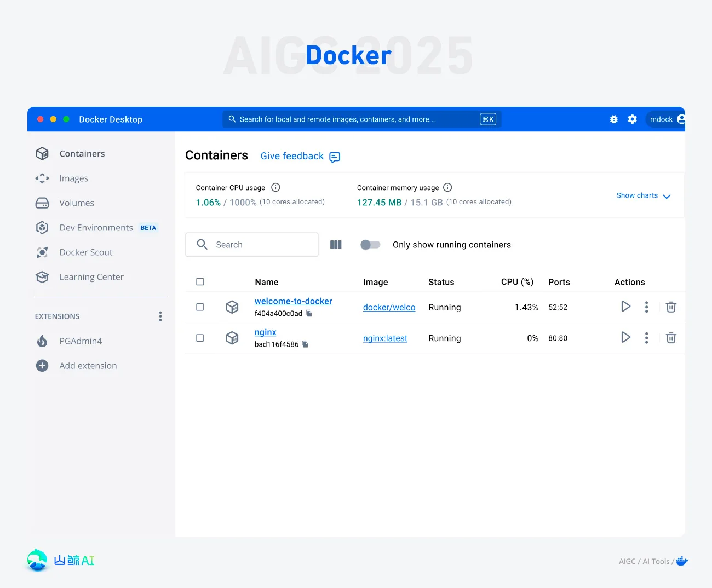Open the Extensions three-dot menu
712x588 pixels.
pyautogui.click(x=160, y=316)
